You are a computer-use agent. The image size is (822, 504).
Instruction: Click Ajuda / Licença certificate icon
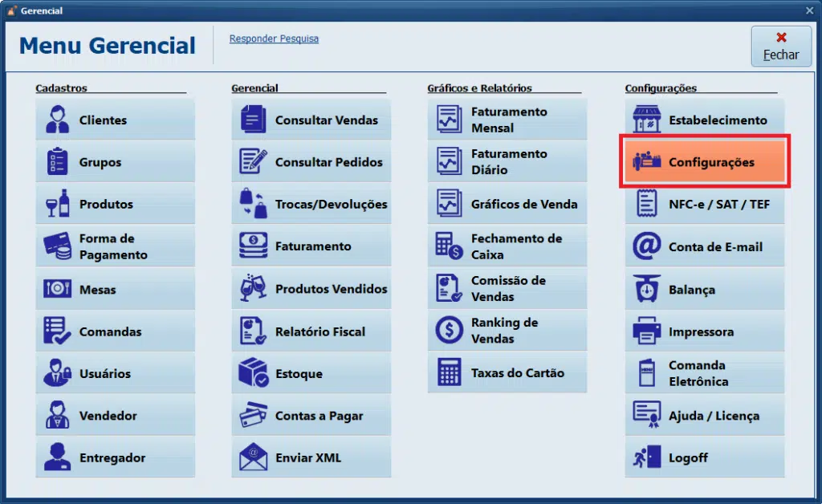coord(646,415)
